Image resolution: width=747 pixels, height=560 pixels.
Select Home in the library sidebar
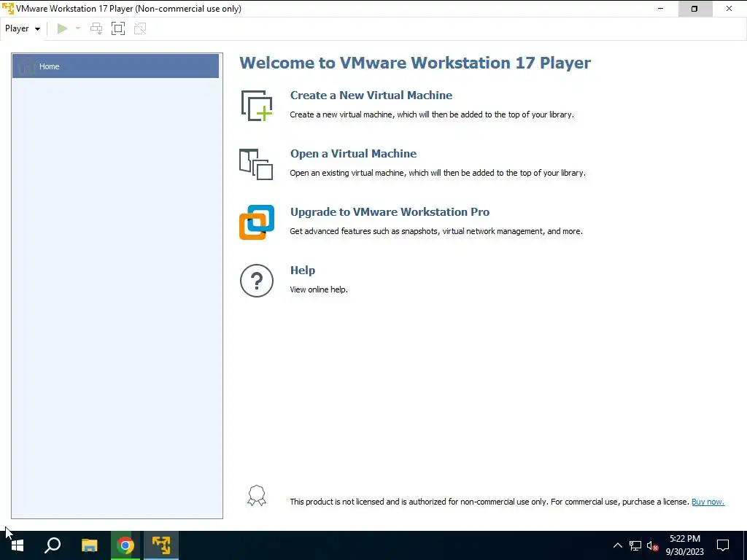(x=115, y=66)
